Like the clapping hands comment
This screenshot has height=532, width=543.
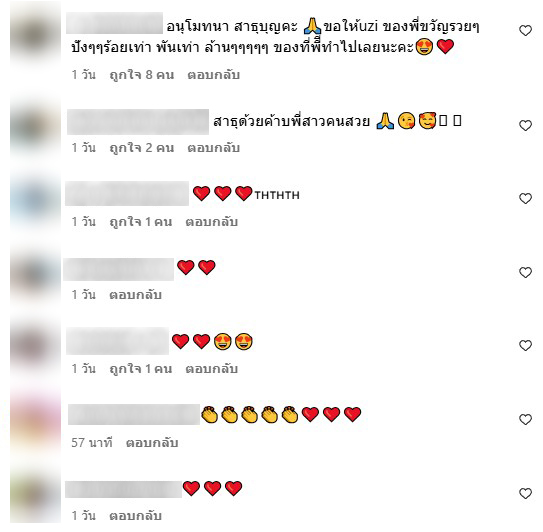pos(525,419)
